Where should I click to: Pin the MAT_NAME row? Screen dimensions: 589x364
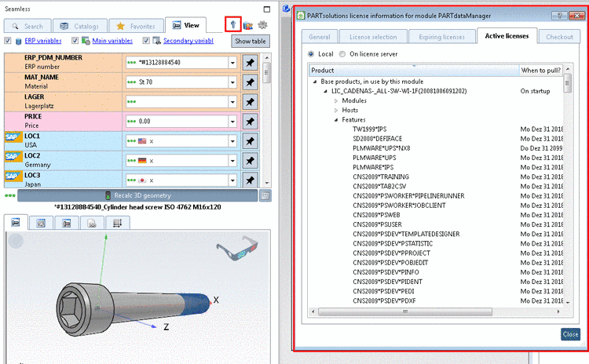[x=250, y=82]
